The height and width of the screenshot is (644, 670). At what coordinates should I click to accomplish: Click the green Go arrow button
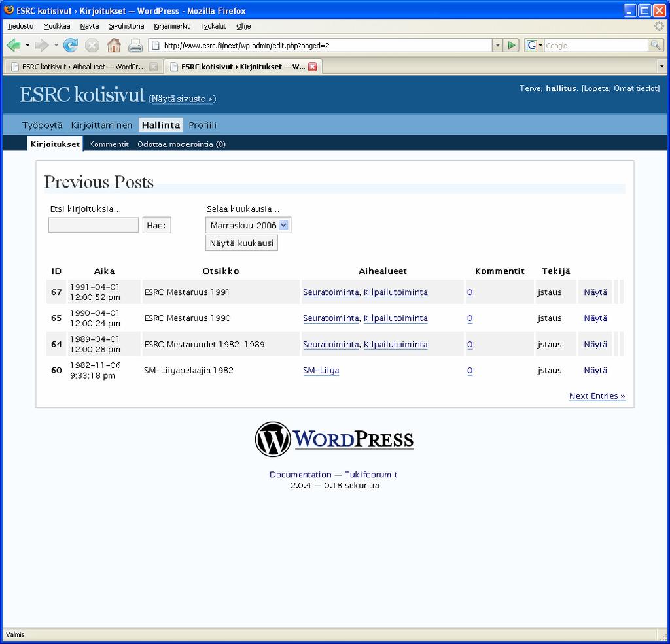511,45
